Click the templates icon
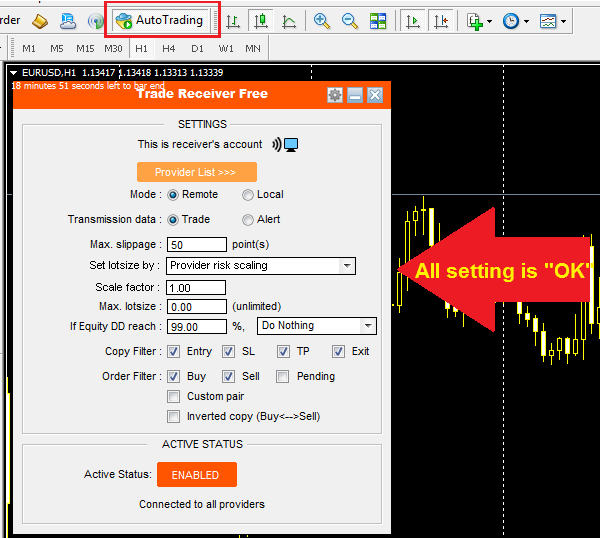The width and height of the screenshot is (600, 538). click(548, 21)
